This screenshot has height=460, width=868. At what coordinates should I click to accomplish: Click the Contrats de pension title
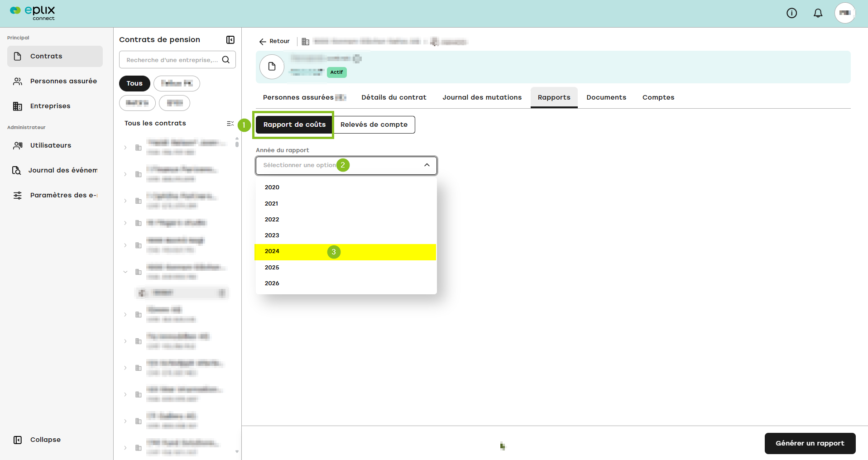coord(159,40)
